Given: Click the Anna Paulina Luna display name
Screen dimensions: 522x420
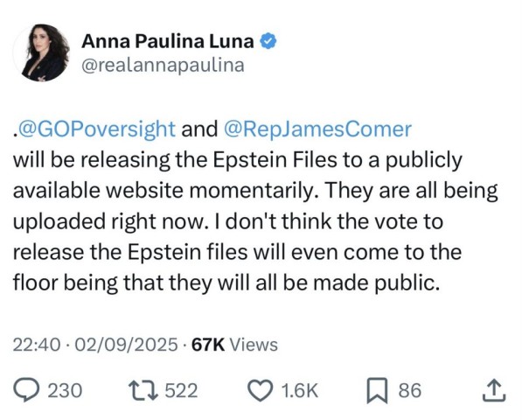Looking at the screenshot, I should tap(168, 42).
